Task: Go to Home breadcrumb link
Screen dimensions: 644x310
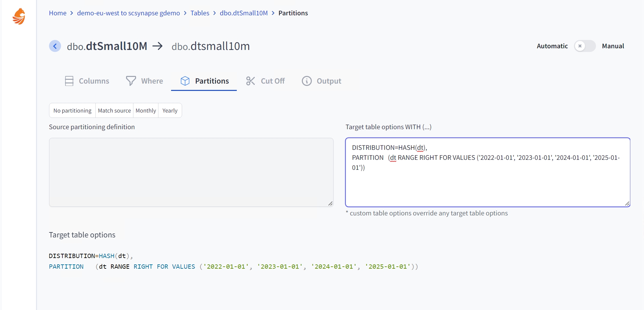Action: click(58, 13)
